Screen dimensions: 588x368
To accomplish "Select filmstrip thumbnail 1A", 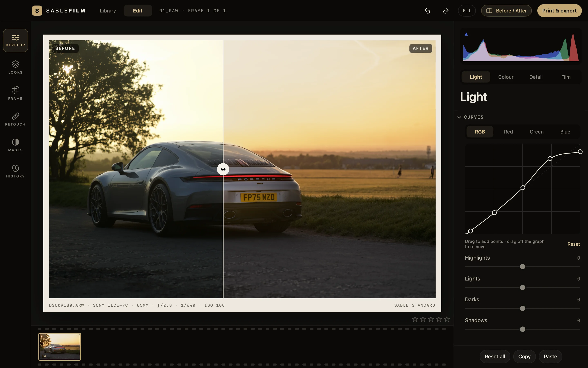I will (60, 347).
